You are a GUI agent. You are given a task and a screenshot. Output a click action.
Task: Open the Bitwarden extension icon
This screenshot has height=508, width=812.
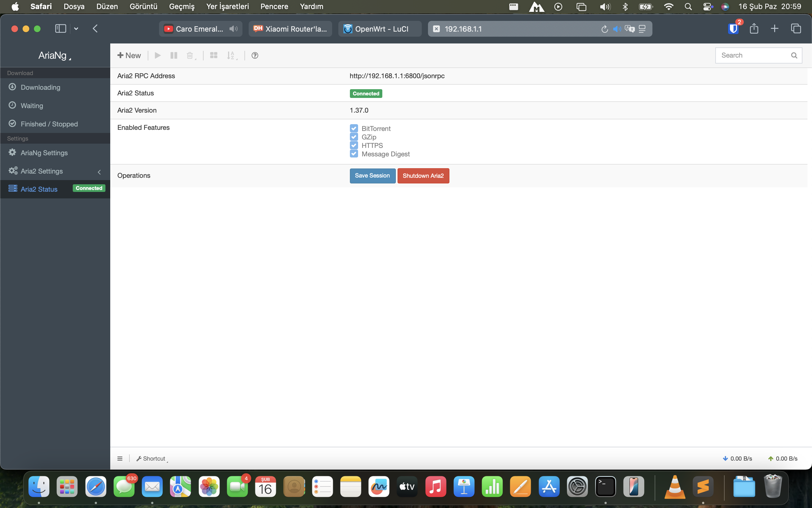(x=734, y=29)
